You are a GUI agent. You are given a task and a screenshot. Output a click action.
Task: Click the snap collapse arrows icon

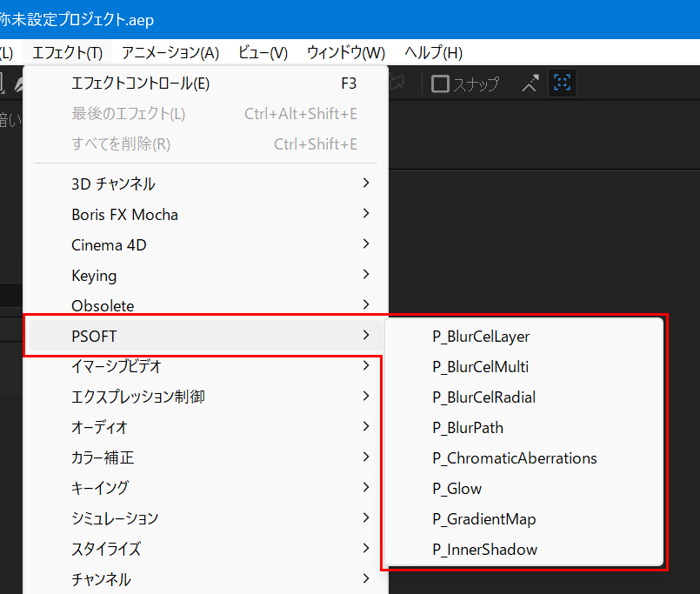(530, 83)
